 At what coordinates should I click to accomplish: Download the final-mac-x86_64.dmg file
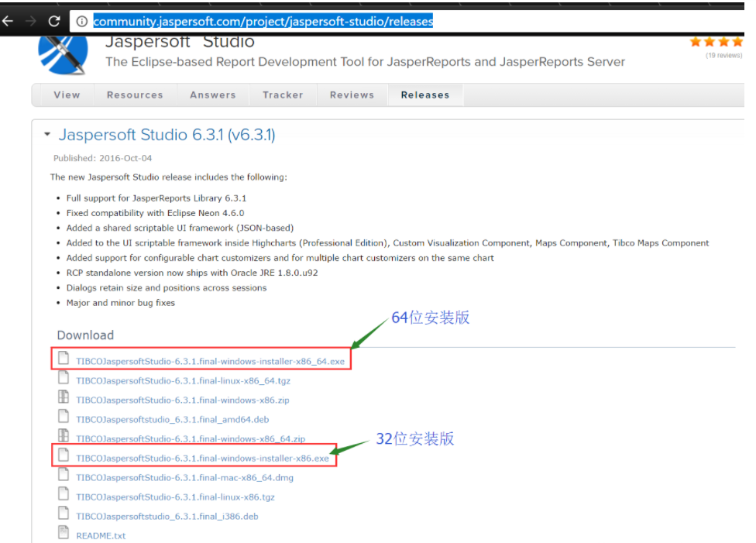pyautogui.click(x=184, y=477)
